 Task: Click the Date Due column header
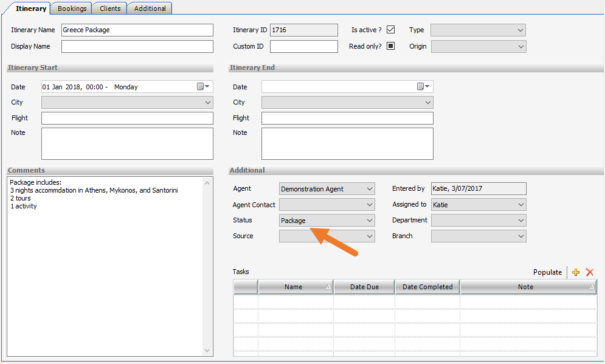tap(364, 287)
